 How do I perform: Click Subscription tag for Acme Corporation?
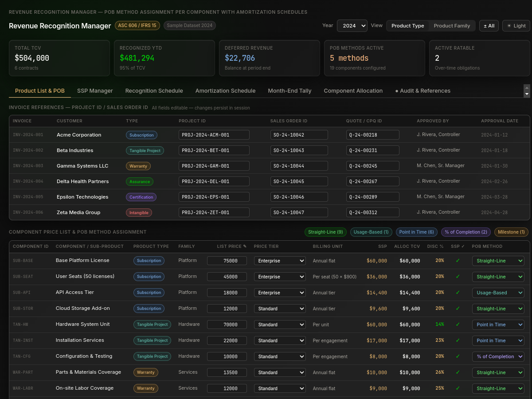pos(142,135)
